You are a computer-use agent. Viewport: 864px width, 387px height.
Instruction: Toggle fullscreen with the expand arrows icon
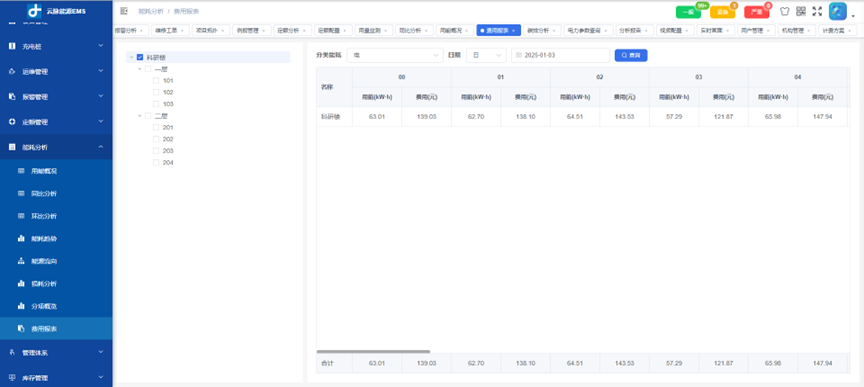click(817, 11)
